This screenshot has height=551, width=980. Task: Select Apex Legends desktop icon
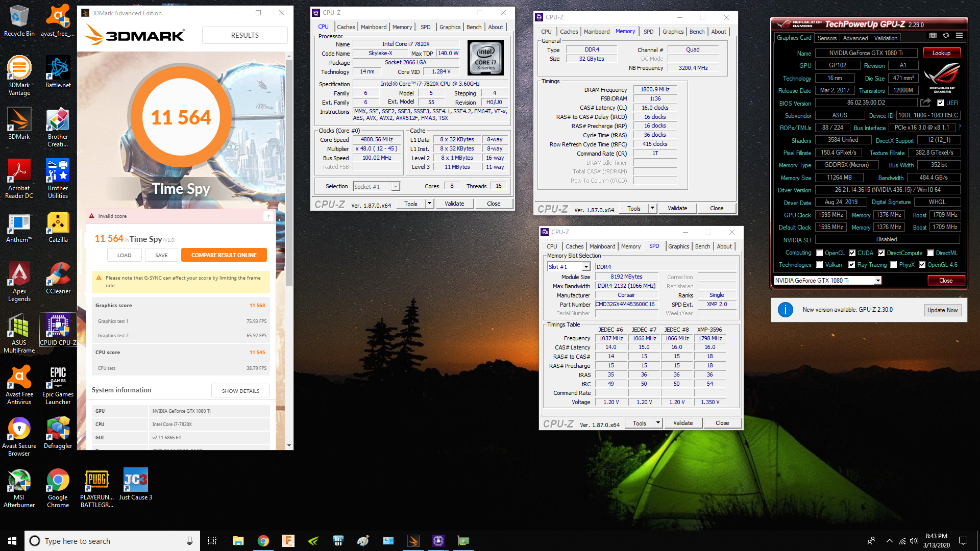coord(19,282)
